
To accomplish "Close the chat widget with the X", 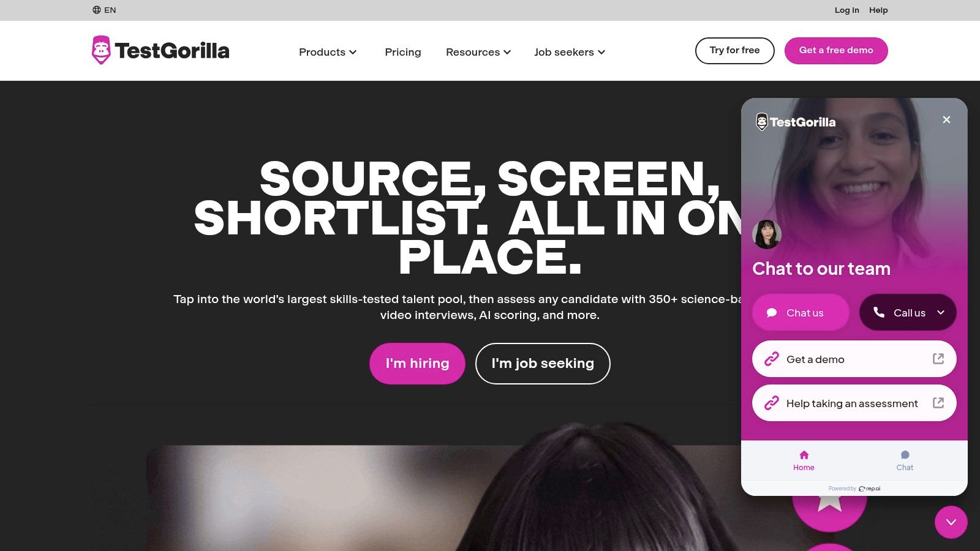I will pyautogui.click(x=946, y=119).
